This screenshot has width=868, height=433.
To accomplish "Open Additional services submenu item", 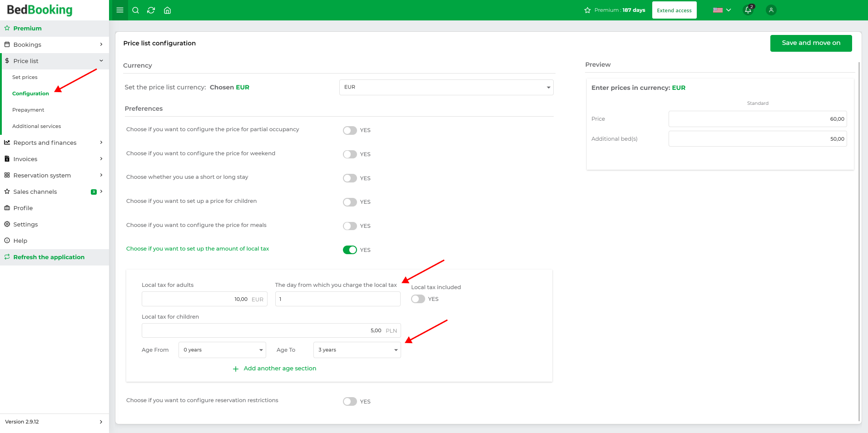I will coord(36,126).
